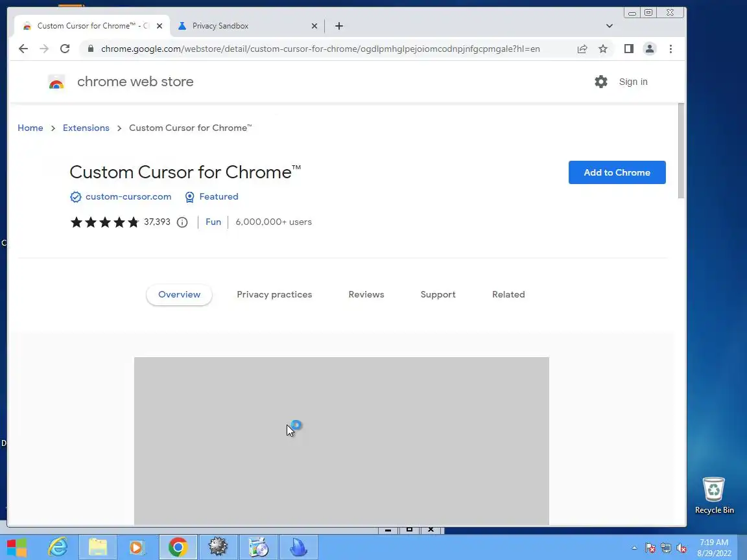Click the volume muted tray icon
Viewport: 747px width, 560px height.
(x=682, y=548)
